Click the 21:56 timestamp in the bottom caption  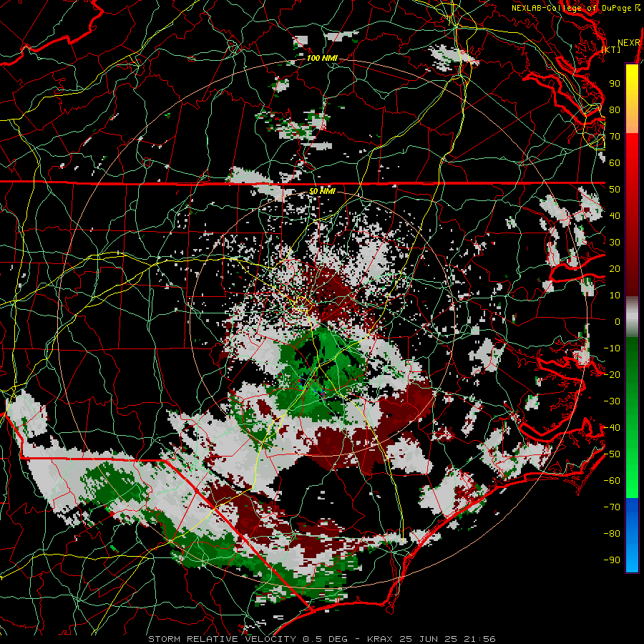tap(479, 639)
